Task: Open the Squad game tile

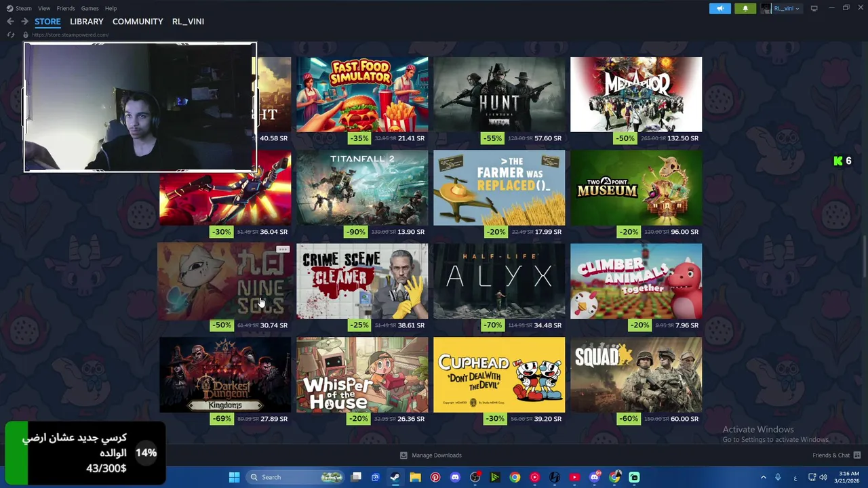Action: click(x=636, y=375)
